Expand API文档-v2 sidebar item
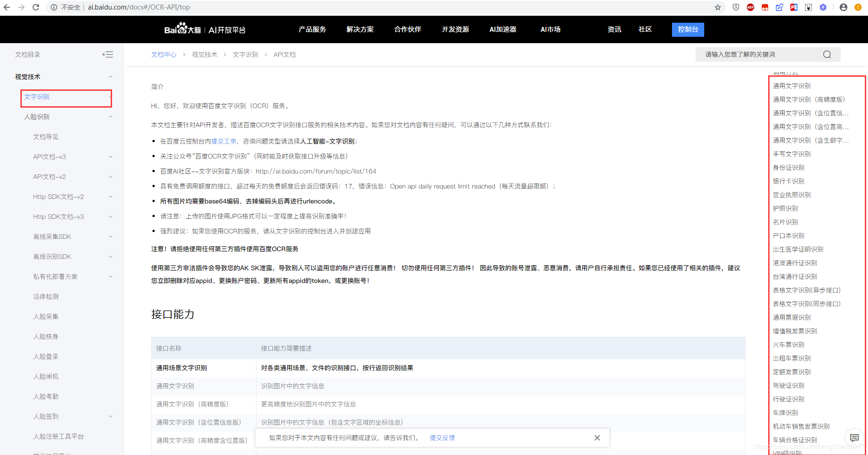The width and height of the screenshot is (868, 455). click(110, 177)
